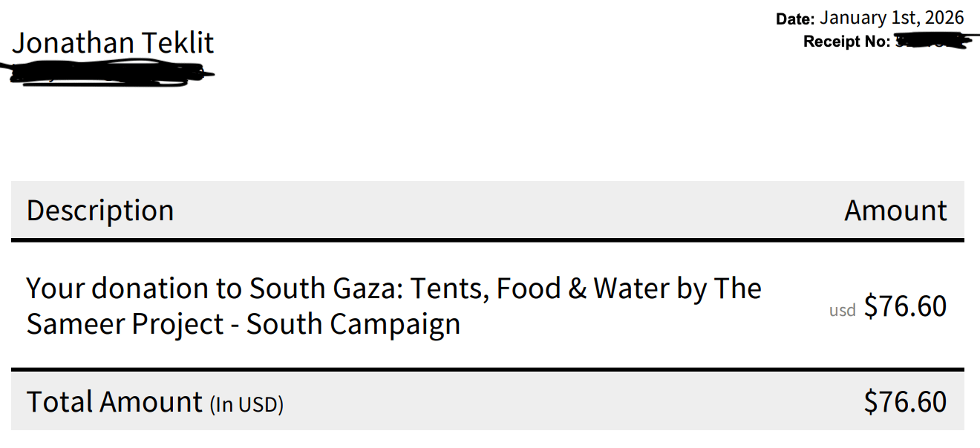Select the redacted address line below the name

tap(110, 74)
